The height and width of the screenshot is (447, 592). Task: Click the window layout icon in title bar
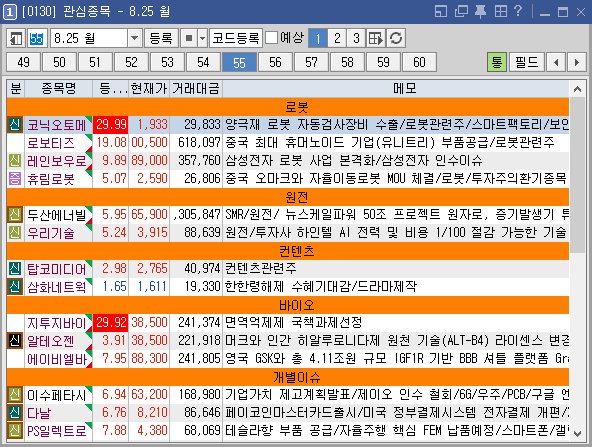[441, 11]
